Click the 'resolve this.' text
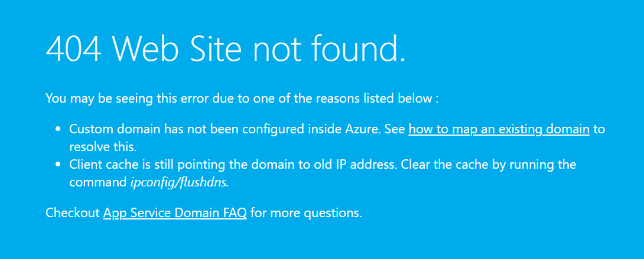The width and height of the screenshot is (644, 259). click(x=102, y=147)
